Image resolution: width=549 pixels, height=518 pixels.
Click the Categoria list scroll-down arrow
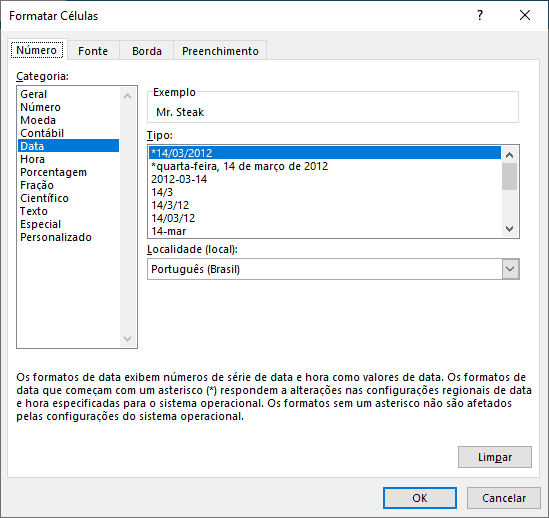[127, 338]
